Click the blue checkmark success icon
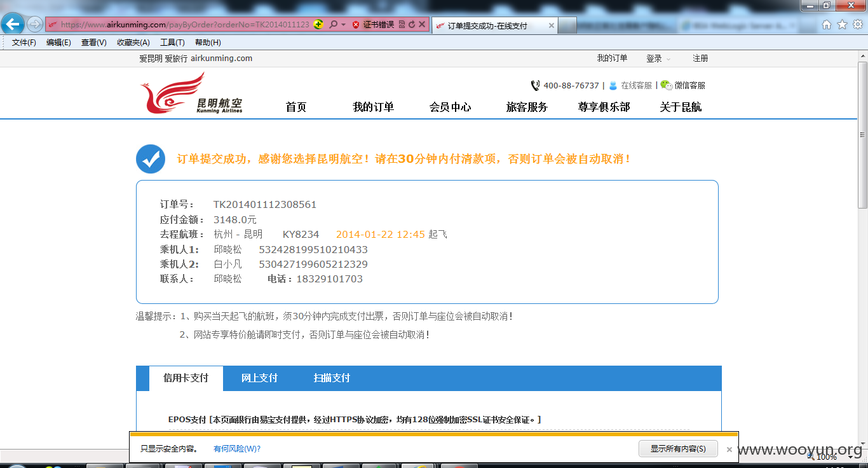Viewport: 868px width, 468px height. tap(151, 159)
